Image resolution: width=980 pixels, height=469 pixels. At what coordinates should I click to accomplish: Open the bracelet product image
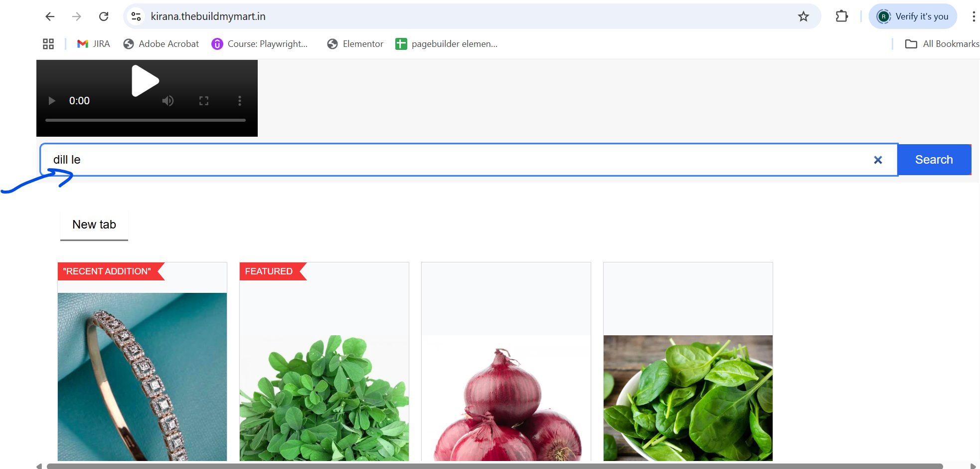142,377
